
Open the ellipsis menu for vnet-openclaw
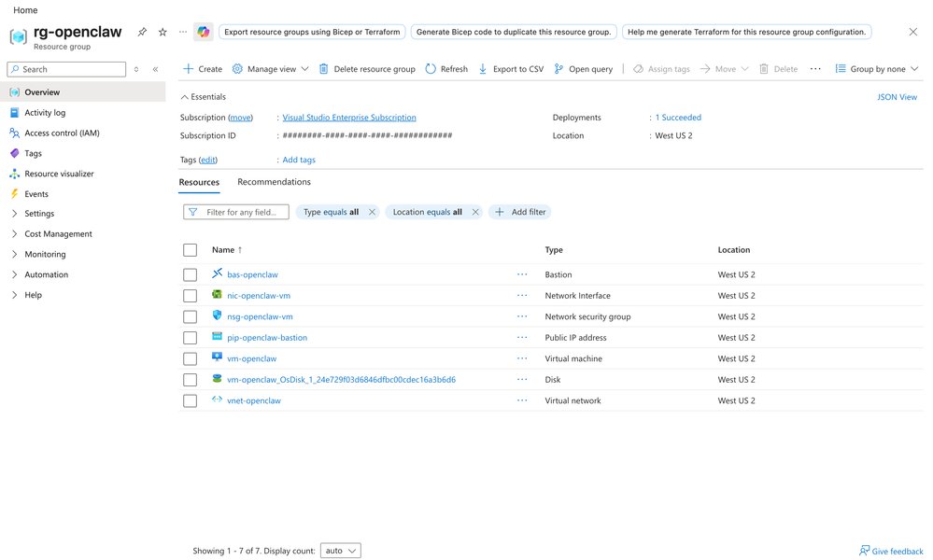pyautogui.click(x=522, y=400)
